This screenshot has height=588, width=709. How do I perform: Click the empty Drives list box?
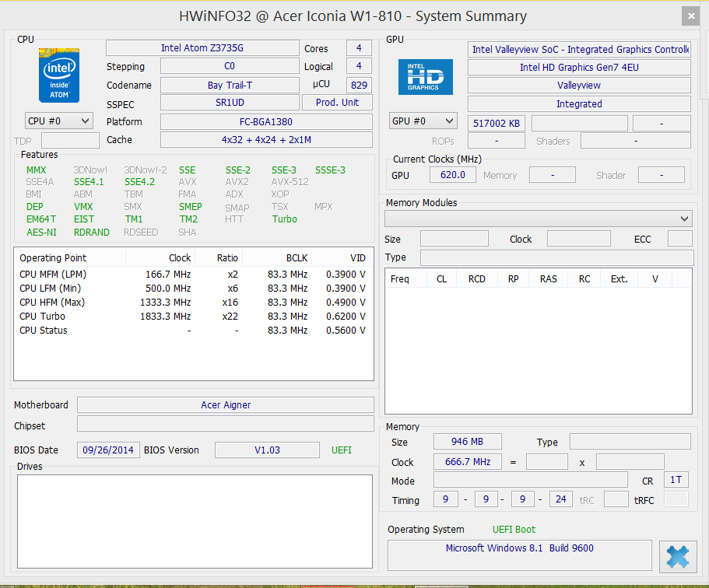pos(195,521)
